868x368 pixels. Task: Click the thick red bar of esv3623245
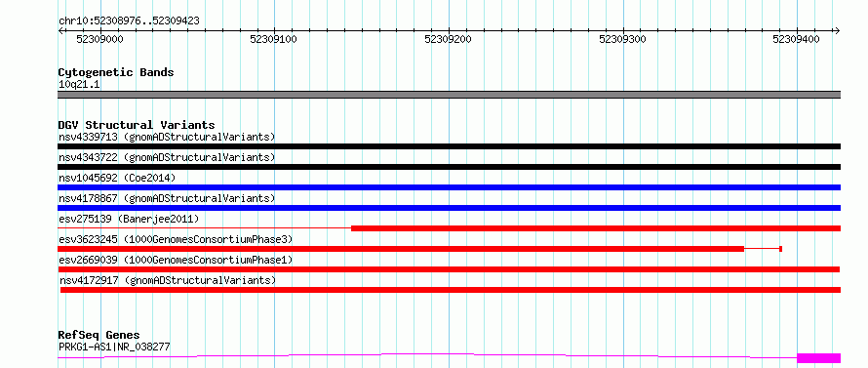[x=401, y=249]
